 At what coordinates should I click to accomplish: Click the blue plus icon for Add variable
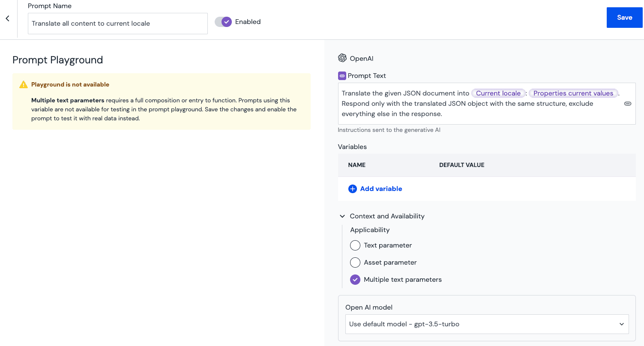(x=352, y=189)
